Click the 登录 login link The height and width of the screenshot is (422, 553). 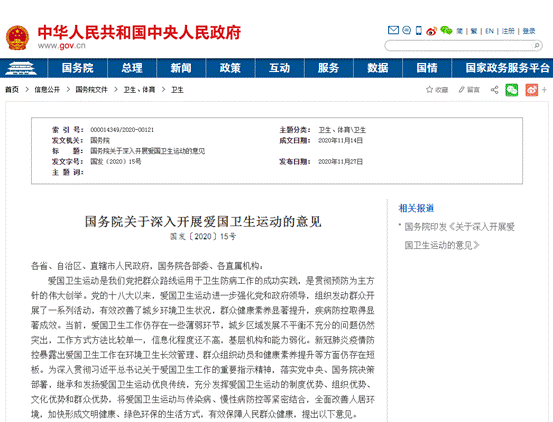529,31
